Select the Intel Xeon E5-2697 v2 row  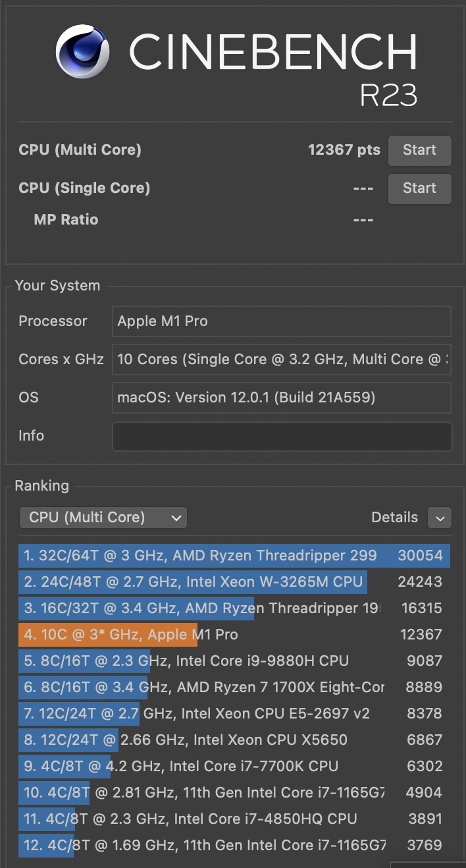tap(234, 713)
